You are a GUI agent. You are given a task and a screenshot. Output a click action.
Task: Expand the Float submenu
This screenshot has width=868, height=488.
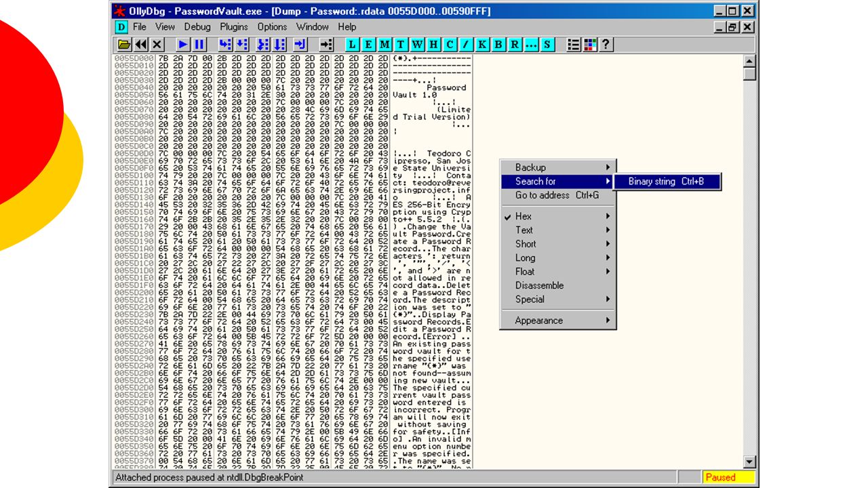[x=557, y=271]
